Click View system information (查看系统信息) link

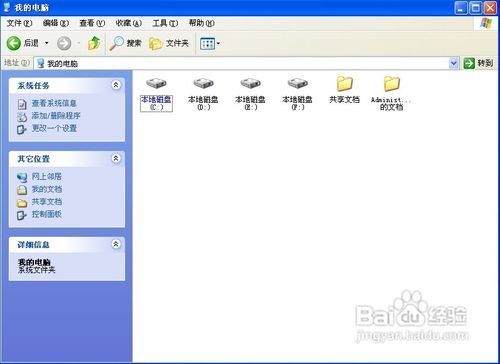pos(54,103)
